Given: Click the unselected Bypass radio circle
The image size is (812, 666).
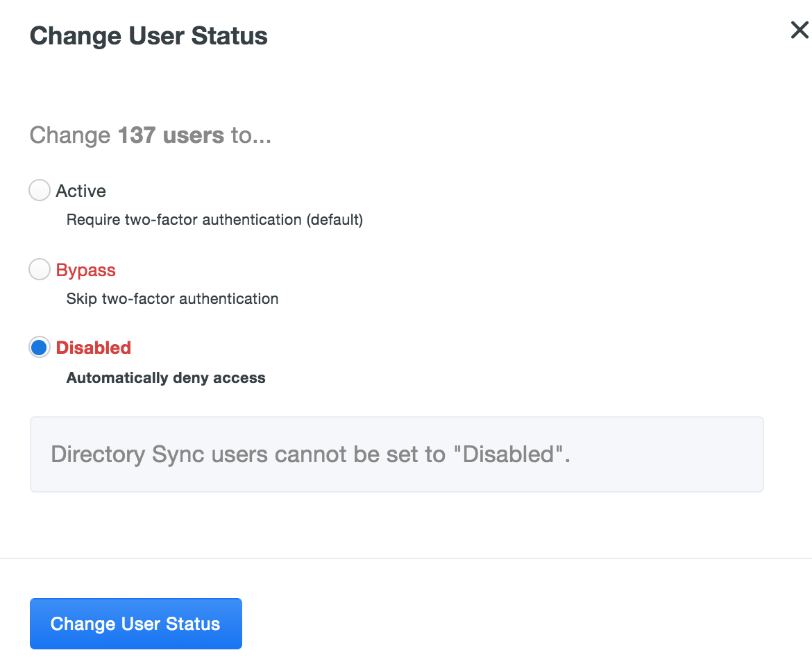Looking at the screenshot, I should 40,269.
